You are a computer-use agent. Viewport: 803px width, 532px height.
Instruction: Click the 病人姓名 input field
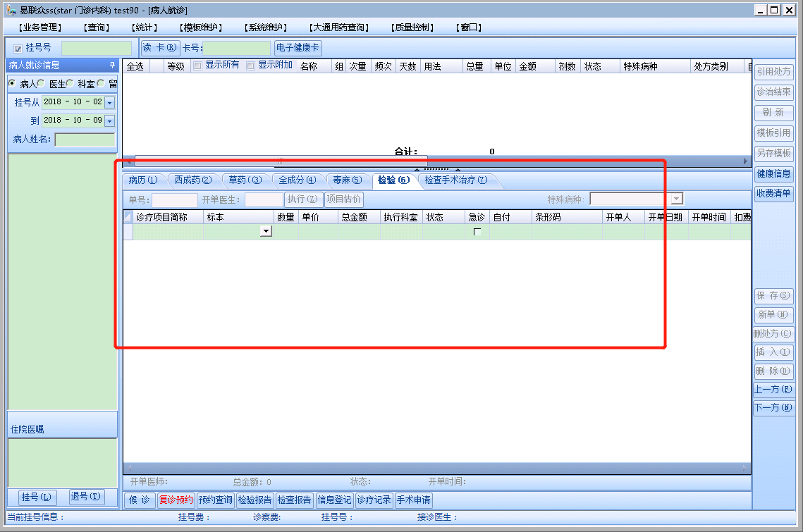(x=85, y=140)
